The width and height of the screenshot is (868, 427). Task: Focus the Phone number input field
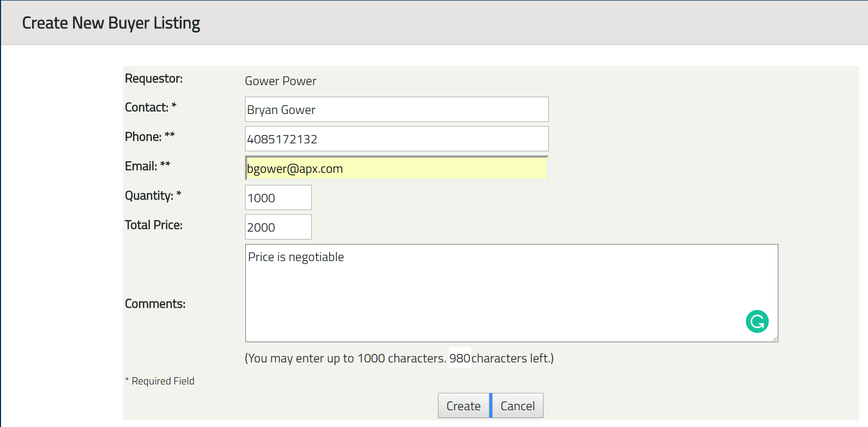[x=396, y=139]
